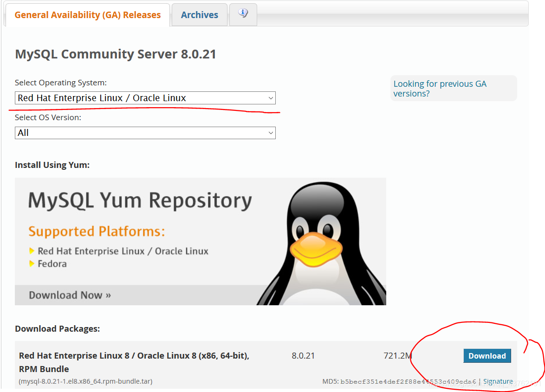The image size is (545, 392).
Task: Click the MySQL Yum Repository banner title
Action: [140, 200]
